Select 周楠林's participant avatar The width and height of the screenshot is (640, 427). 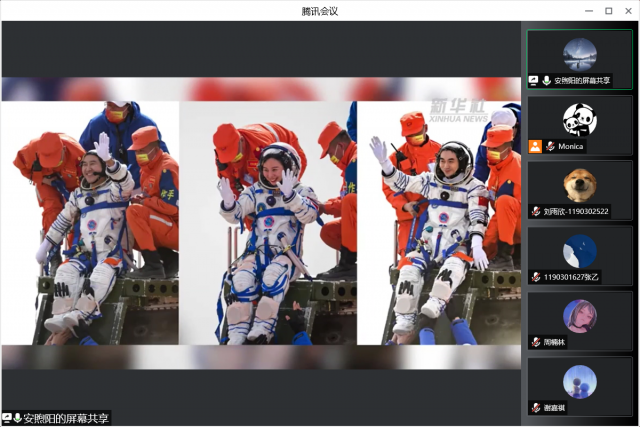(579, 315)
